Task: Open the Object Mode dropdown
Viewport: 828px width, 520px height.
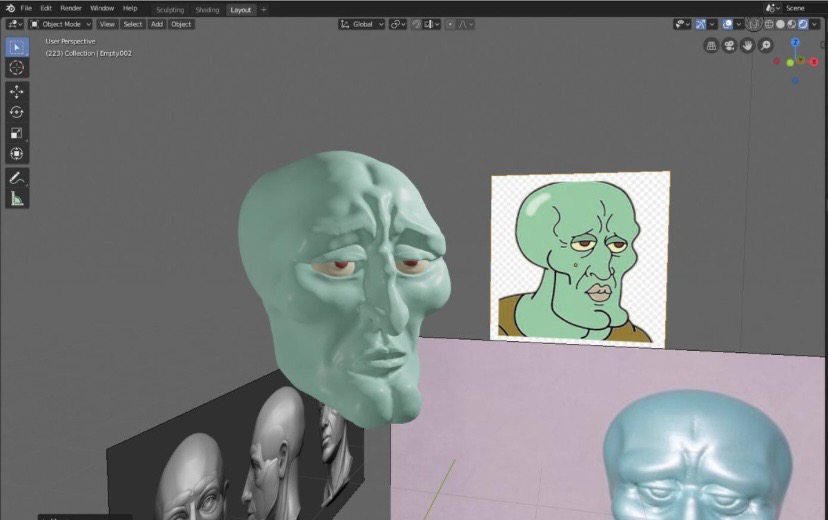Action: coord(61,24)
